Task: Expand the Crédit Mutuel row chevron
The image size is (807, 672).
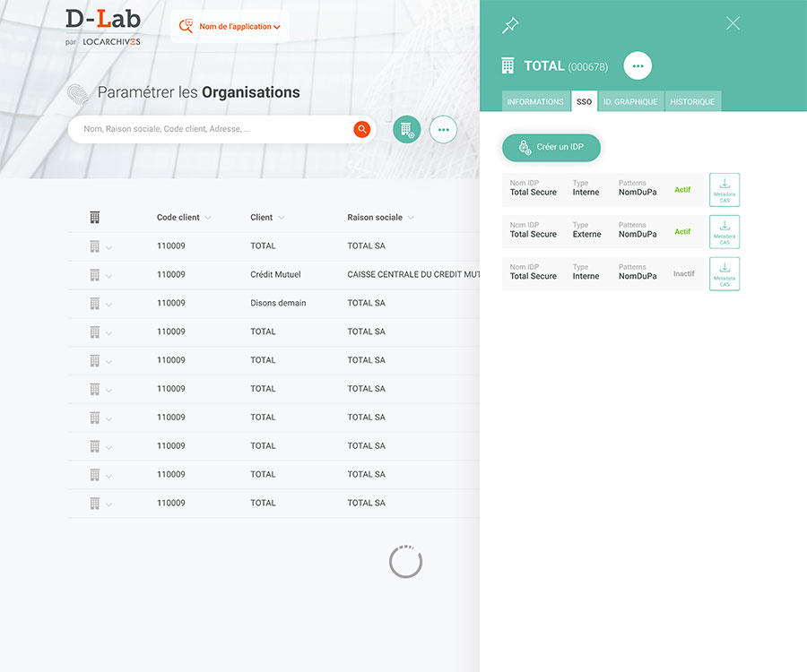Action: tap(108, 275)
